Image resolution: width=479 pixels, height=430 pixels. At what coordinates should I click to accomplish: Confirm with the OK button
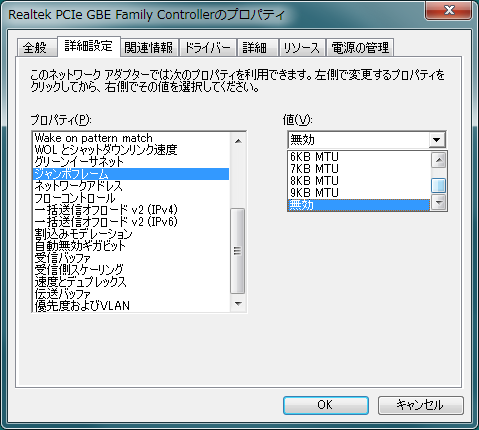pyautogui.click(x=325, y=405)
